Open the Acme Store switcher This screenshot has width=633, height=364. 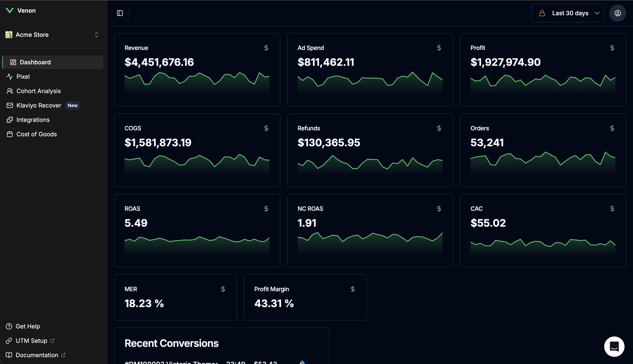[52, 35]
